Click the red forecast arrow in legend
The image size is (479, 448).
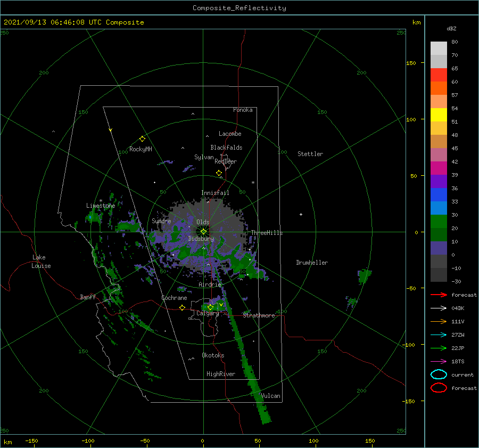439,295
